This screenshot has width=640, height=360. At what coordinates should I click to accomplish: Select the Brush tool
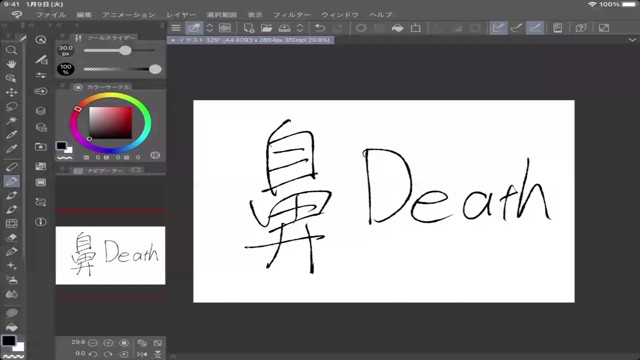[x=11, y=195]
